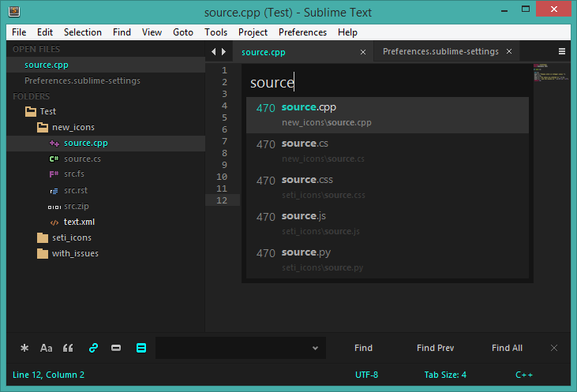Open the Selection menu

pos(83,32)
